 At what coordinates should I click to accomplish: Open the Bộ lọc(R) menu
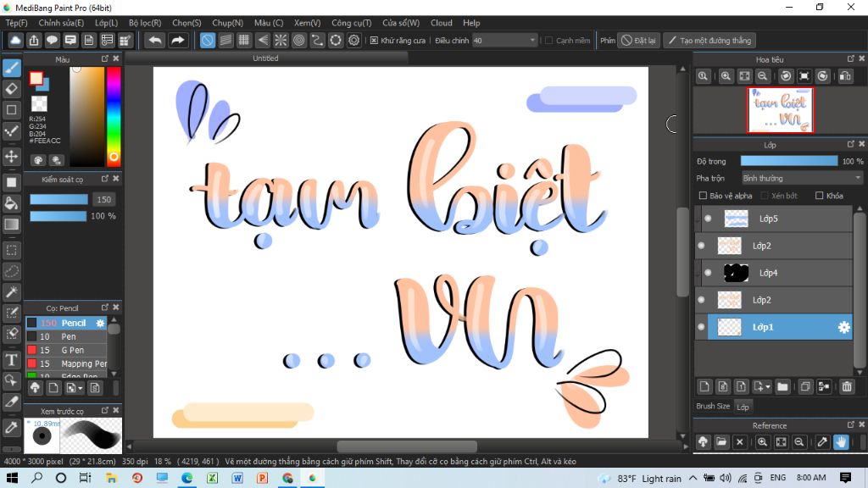[145, 23]
